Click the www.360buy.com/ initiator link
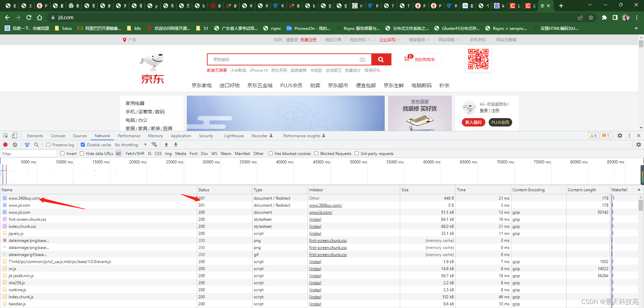The image size is (644, 308). tap(326, 205)
